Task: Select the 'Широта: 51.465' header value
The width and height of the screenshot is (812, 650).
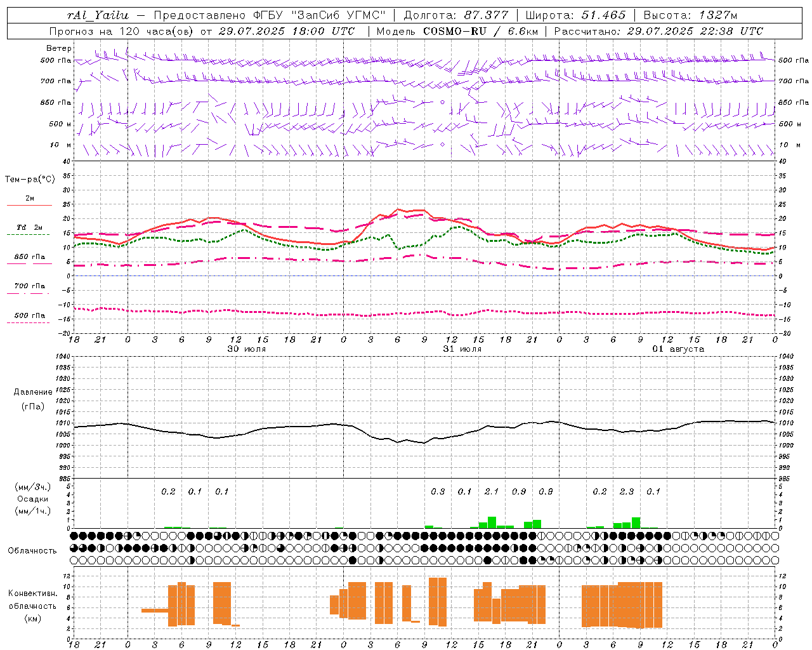Action: pos(575,15)
